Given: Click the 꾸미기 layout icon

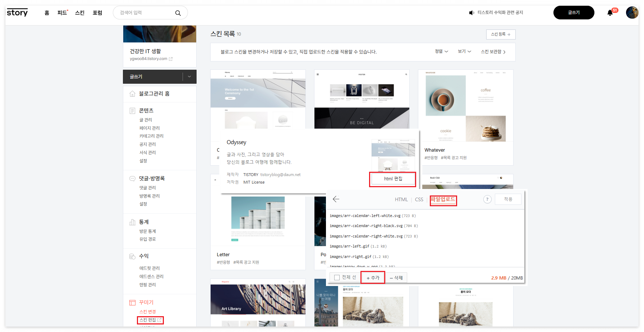Looking at the screenshot, I should 132,303.
